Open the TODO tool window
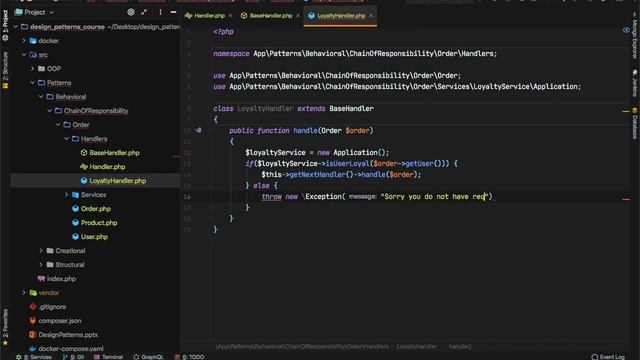Viewport: 640px width, 360px height. tap(190, 357)
